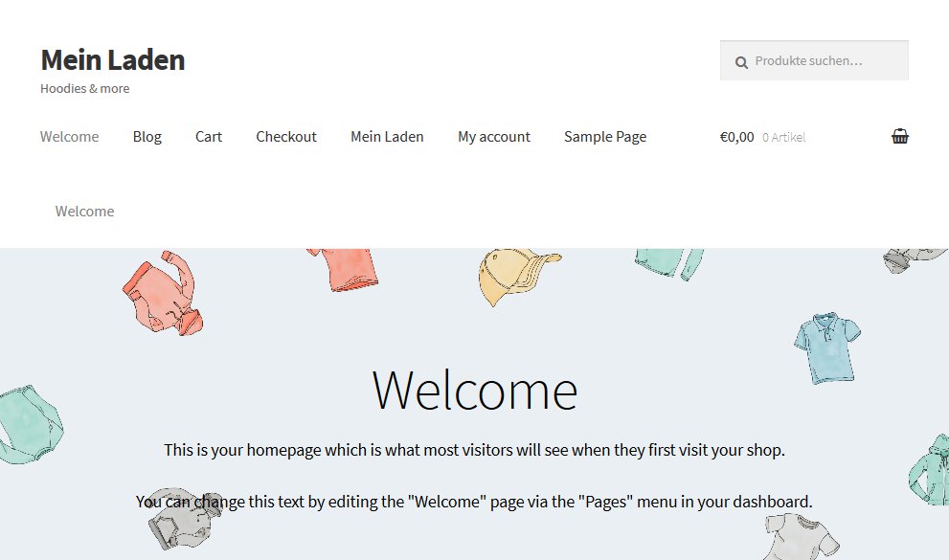Click the search magnifier icon

click(741, 62)
